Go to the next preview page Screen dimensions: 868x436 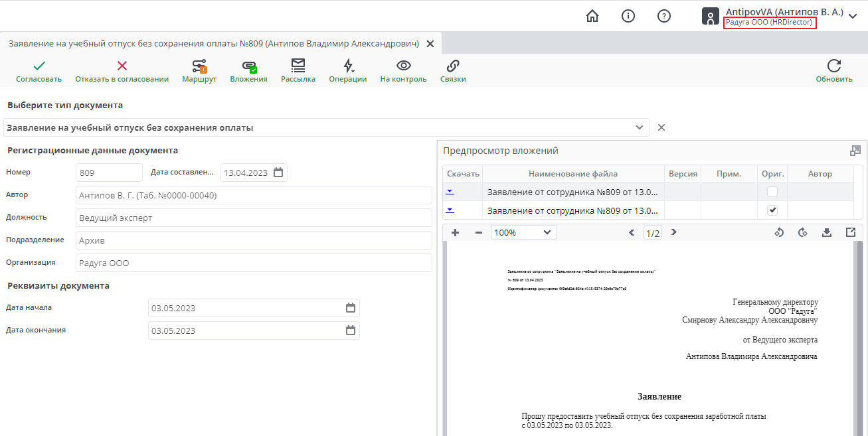pos(674,232)
